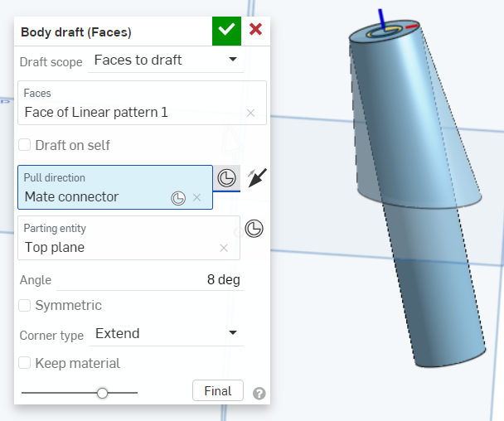The width and height of the screenshot is (504, 421).
Task: Click mate connector icon beside Parting entity
Action: (x=254, y=229)
